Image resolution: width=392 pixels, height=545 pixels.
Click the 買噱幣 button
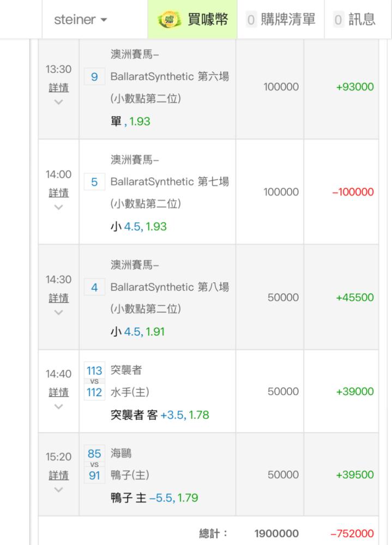tap(207, 20)
